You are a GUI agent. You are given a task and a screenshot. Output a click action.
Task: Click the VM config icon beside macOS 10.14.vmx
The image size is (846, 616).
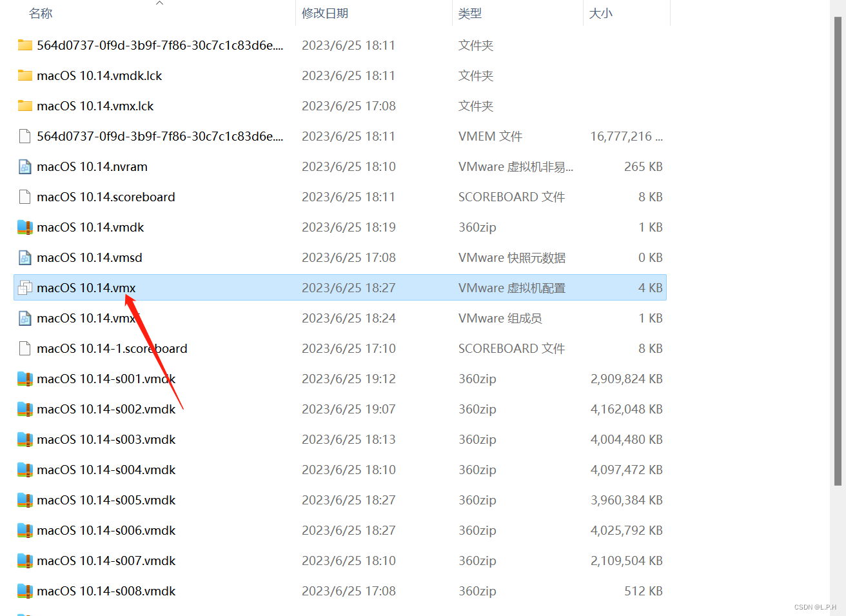(x=25, y=288)
